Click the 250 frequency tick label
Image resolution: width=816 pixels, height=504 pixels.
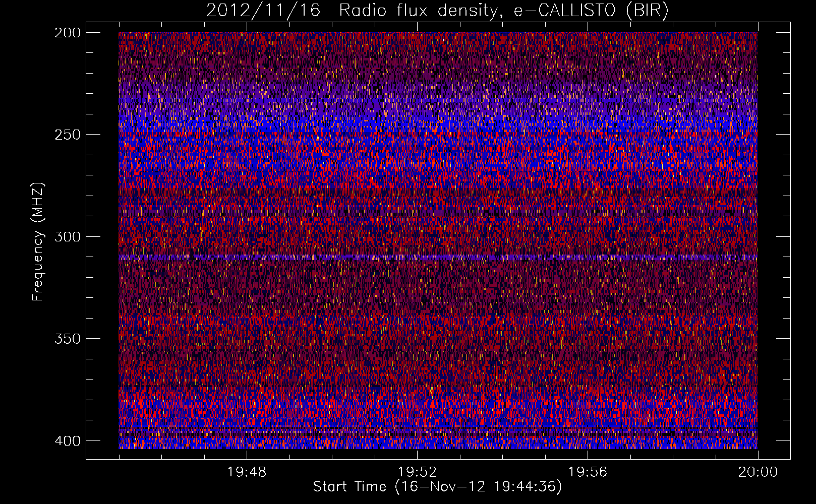[67, 135]
